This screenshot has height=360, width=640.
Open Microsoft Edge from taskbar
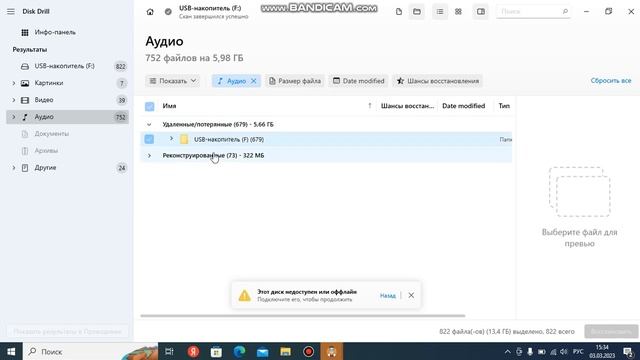(239, 351)
